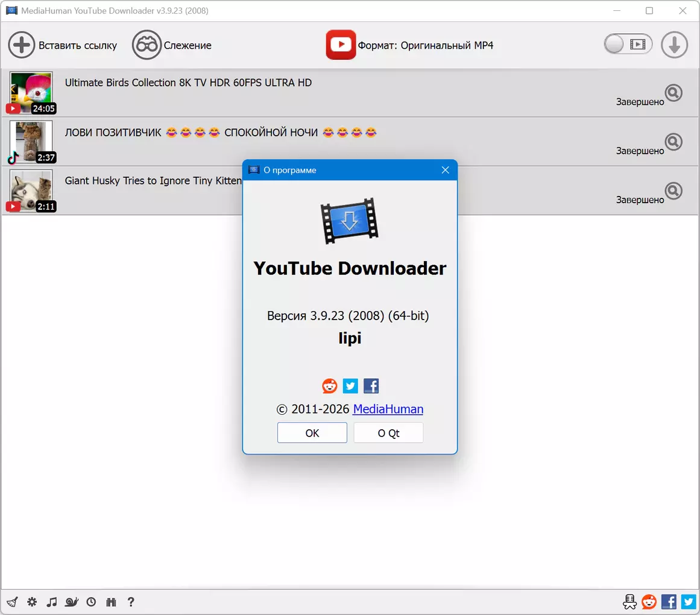Click the О Qt button
This screenshot has height=615, width=700.
[x=388, y=433]
